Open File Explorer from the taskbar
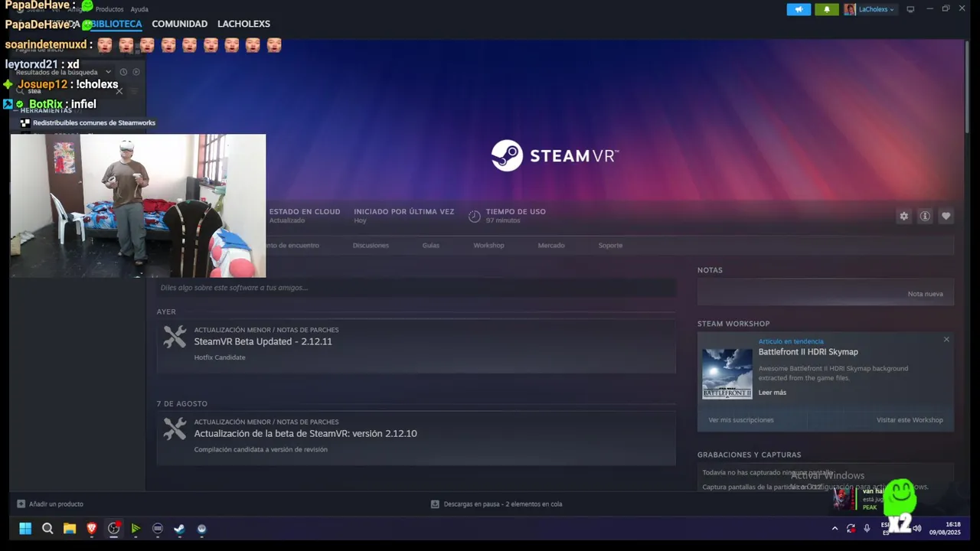Viewport: 980px width, 551px height. pyautogui.click(x=70, y=528)
